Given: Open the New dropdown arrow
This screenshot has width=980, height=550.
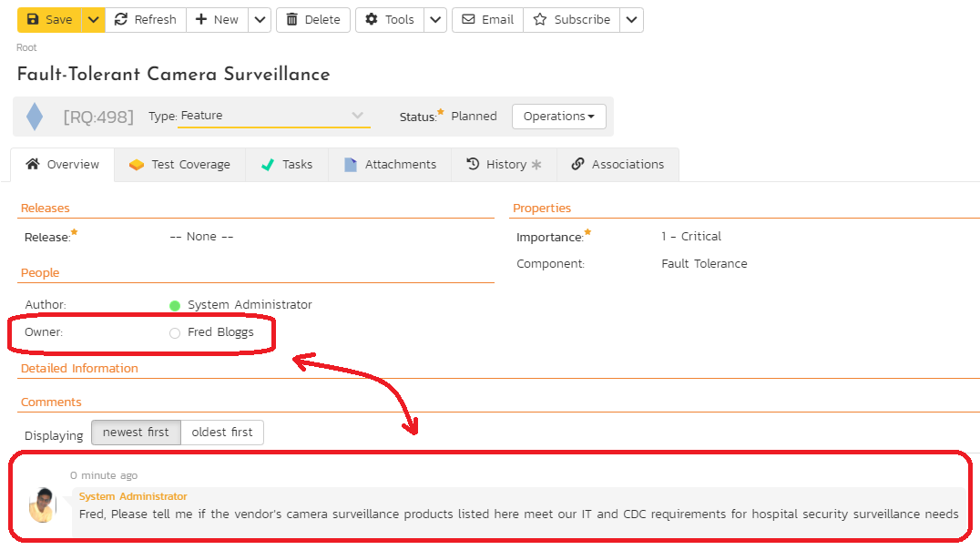Looking at the screenshot, I should 260,19.
